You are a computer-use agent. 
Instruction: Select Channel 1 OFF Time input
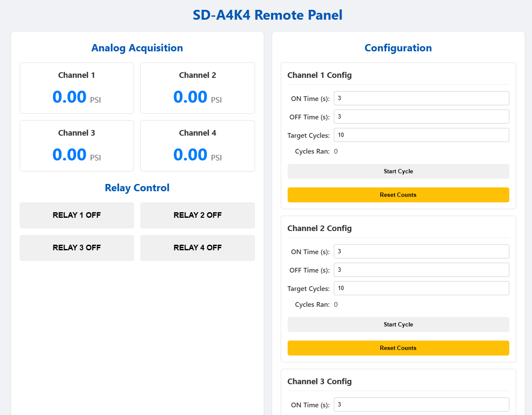point(421,116)
